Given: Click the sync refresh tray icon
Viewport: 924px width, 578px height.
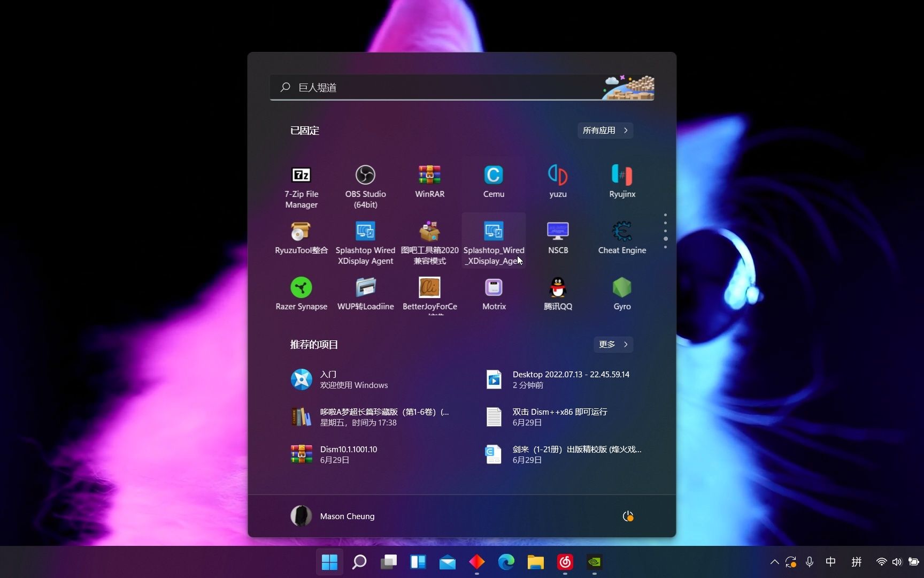Looking at the screenshot, I should tap(791, 562).
